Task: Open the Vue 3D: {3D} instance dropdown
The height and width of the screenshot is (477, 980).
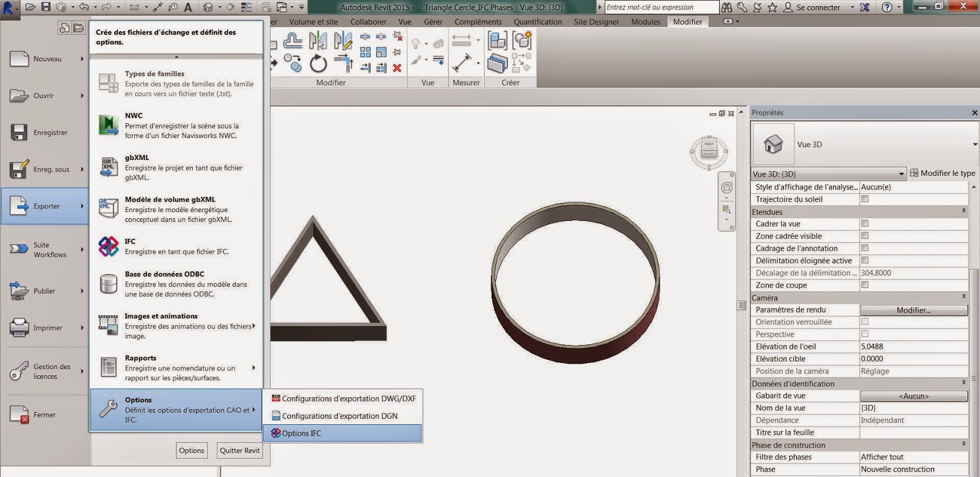Action: (828, 174)
